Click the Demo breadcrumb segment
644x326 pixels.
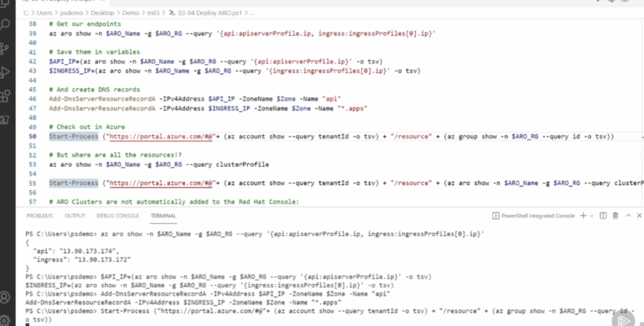point(130,13)
